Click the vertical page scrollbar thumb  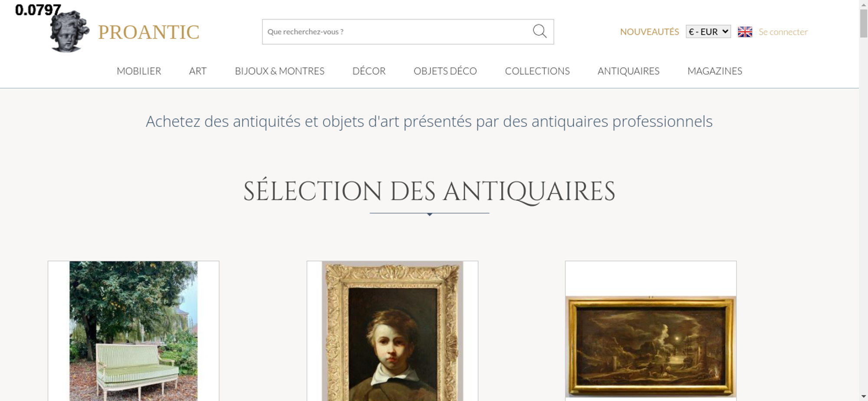[x=864, y=23]
